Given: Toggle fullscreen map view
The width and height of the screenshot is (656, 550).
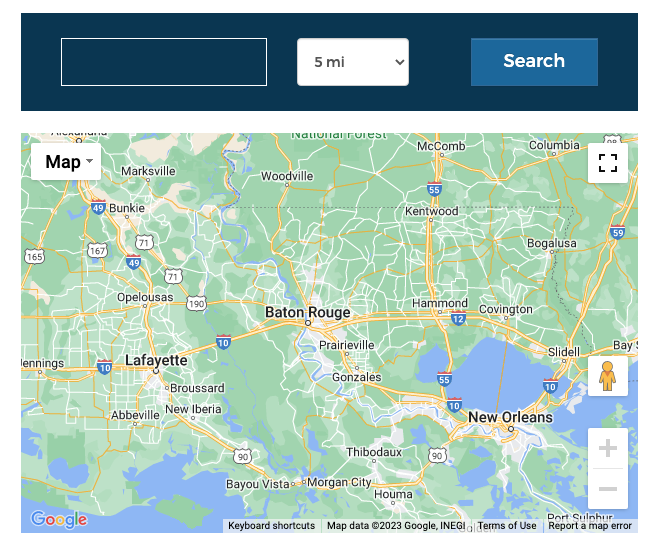Looking at the screenshot, I should (607, 163).
